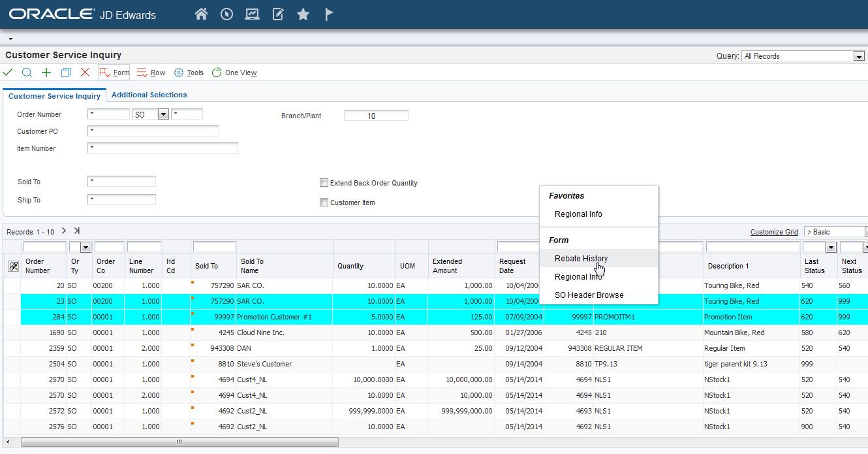868x454 pixels.
Task: Open Recent Reports clock icon in banner
Action: pos(226,13)
